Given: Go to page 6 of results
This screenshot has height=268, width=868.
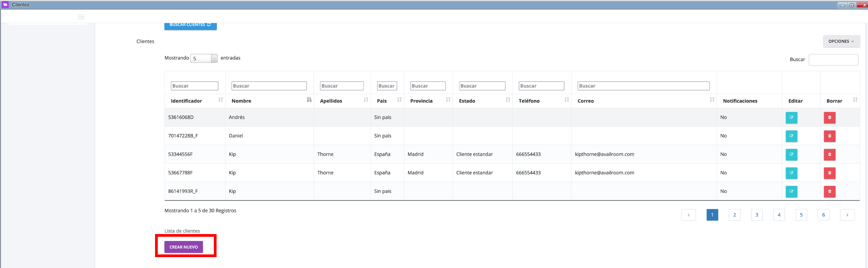Looking at the screenshot, I should [x=823, y=215].
